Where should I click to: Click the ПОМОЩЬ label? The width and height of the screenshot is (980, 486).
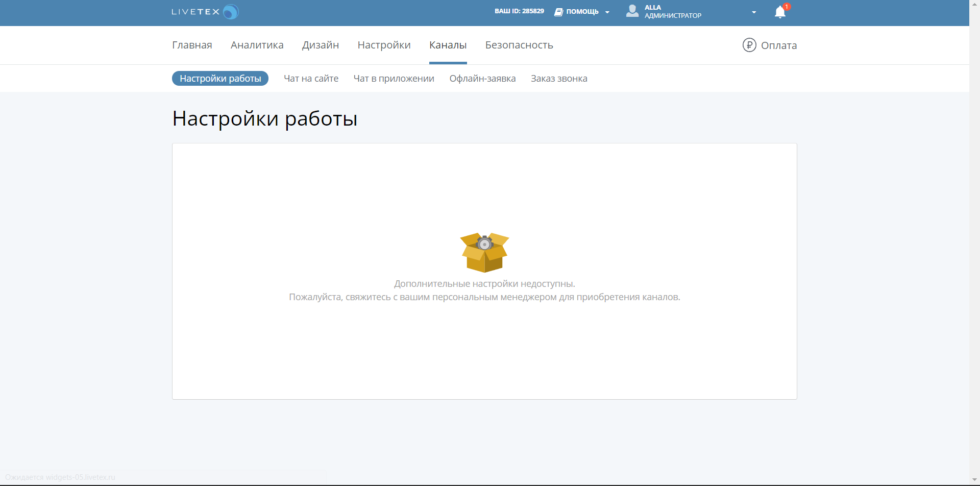(582, 11)
